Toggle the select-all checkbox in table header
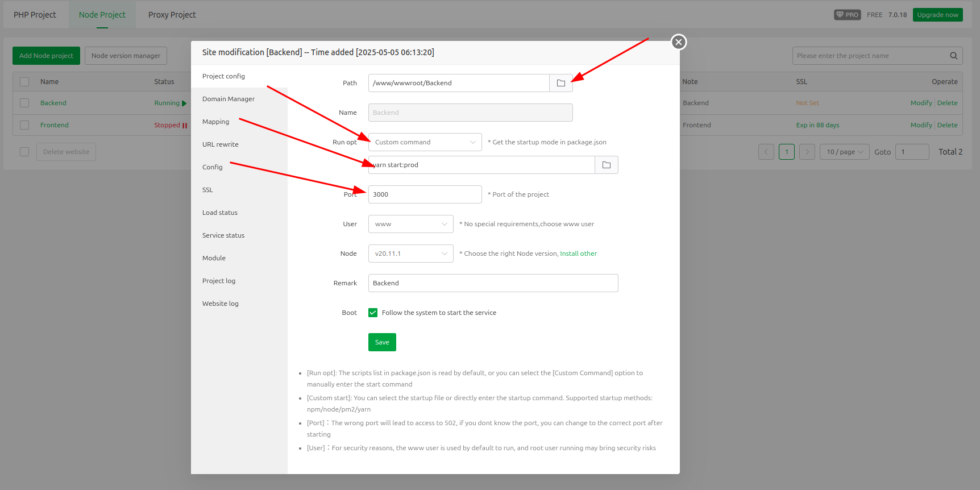Viewport: 980px width, 490px height. pyautogui.click(x=24, y=82)
